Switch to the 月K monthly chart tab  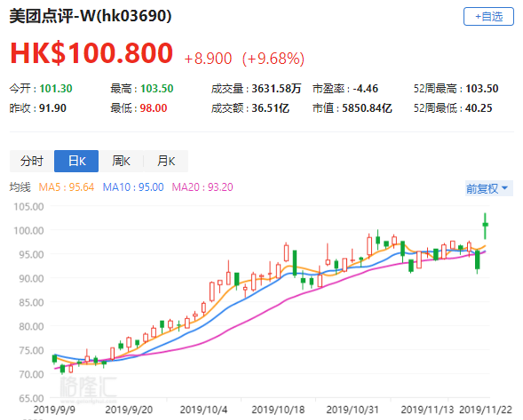click(x=166, y=161)
